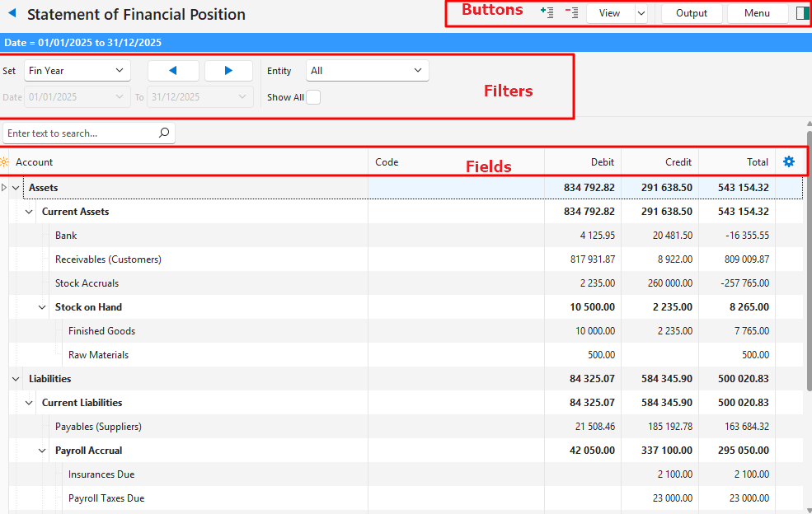Collapse the Stock on Hand group
This screenshot has height=514, width=812.
point(42,307)
